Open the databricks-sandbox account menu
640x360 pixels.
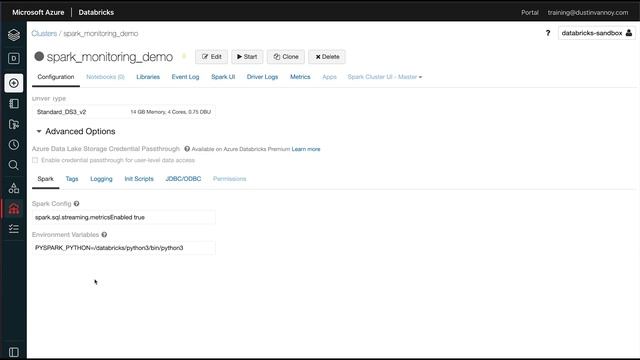click(596, 33)
